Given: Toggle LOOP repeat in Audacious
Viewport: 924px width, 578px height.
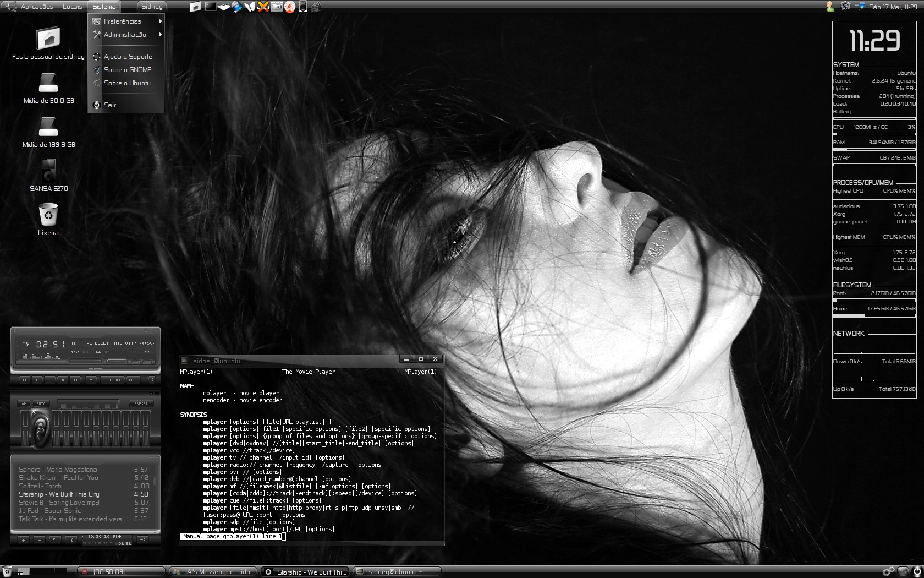Looking at the screenshot, I should click(133, 380).
